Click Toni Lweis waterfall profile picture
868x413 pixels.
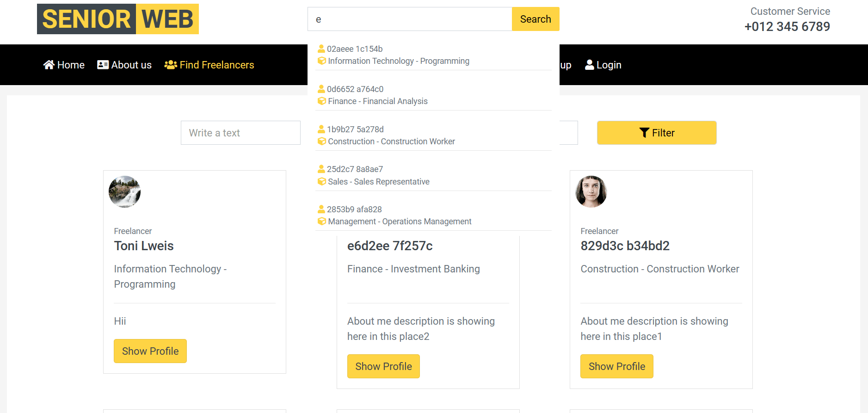pyautogui.click(x=124, y=191)
